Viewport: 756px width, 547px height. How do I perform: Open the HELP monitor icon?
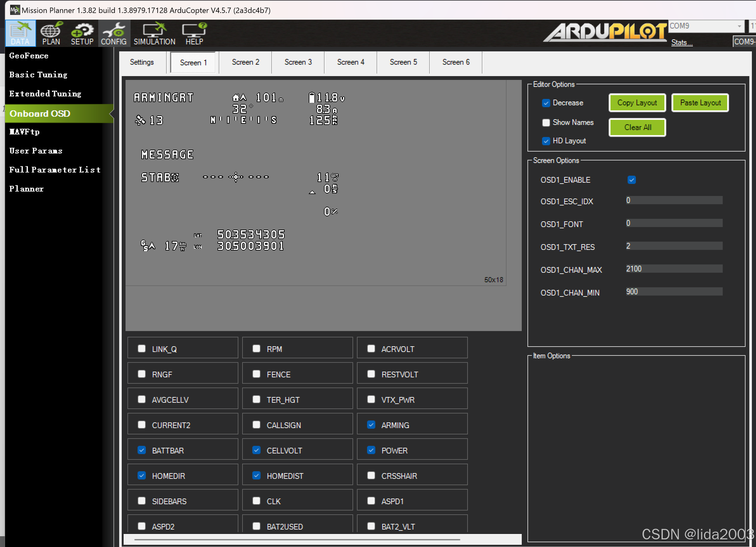[194, 33]
